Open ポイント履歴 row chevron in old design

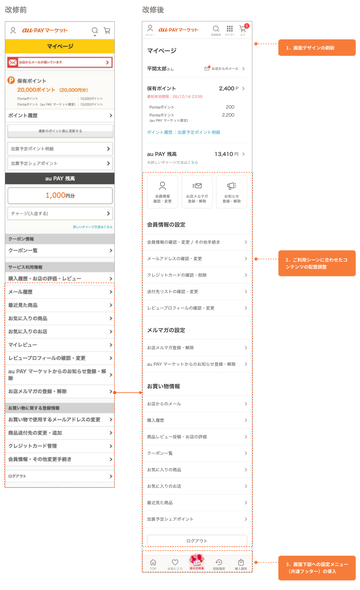click(x=111, y=116)
